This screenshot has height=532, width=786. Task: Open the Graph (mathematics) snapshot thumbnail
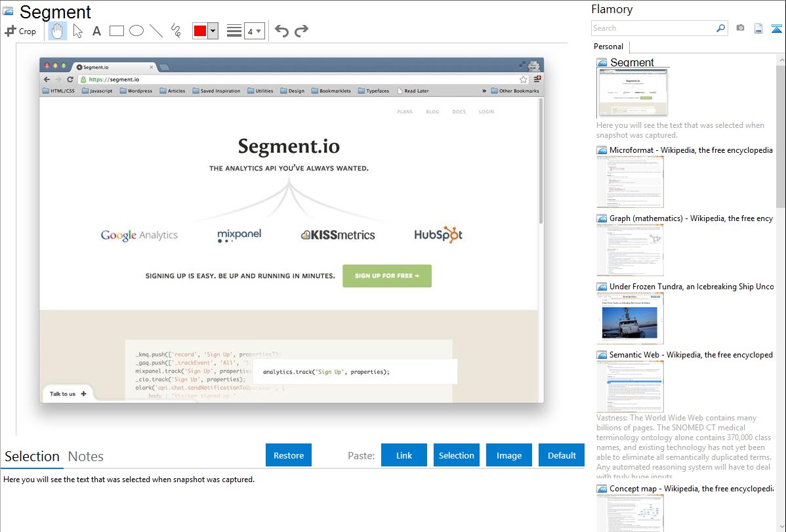[x=630, y=250]
